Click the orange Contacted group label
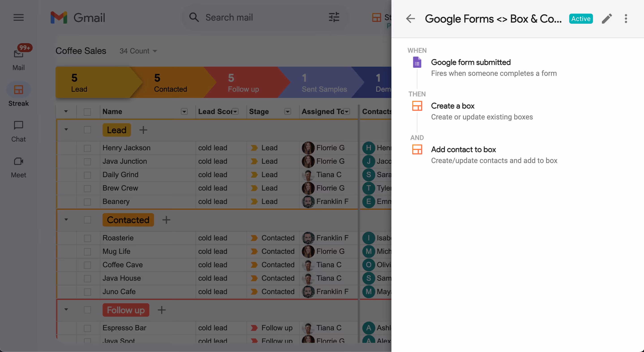This screenshot has height=352, width=644. 128,220
